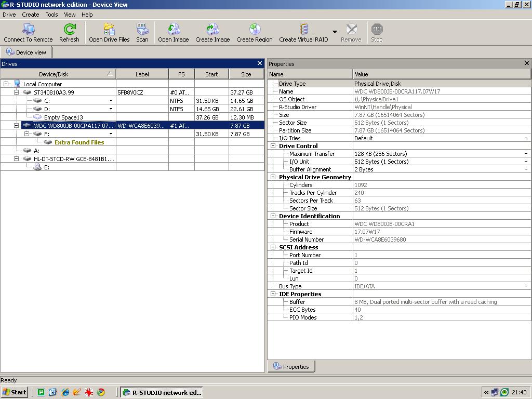This screenshot has width=532, height=399.
Task: Launch Internet Explorer from quick launch
Action: pos(65,392)
